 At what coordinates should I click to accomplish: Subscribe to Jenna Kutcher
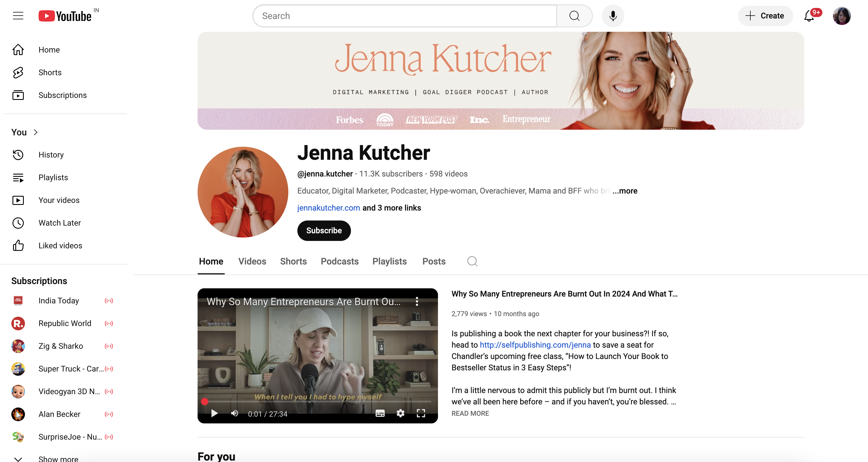pos(323,231)
